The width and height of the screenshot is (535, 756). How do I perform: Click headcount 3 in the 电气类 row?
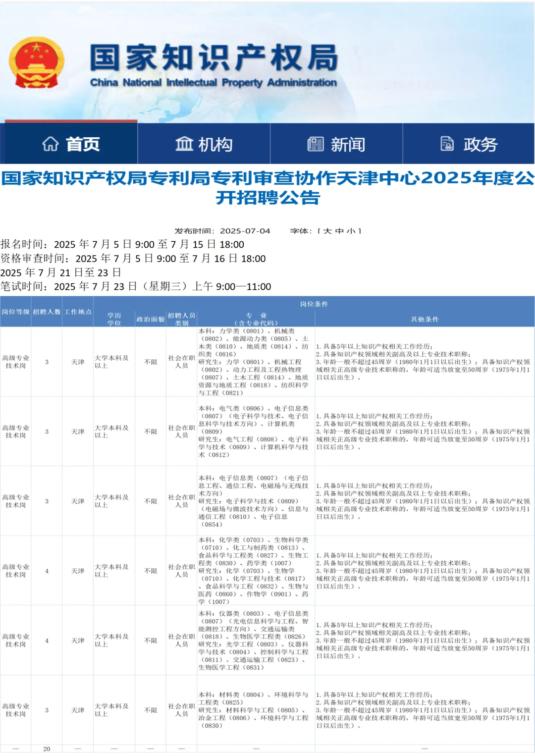[x=47, y=432]
